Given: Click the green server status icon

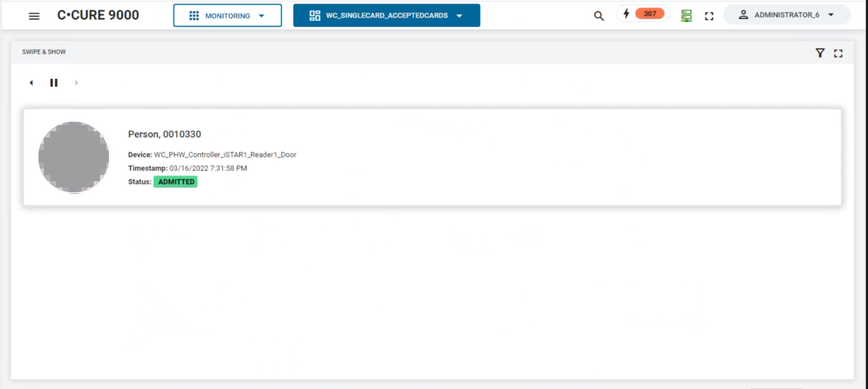Looking at the screenshot, I should click(x=686, y=16).
